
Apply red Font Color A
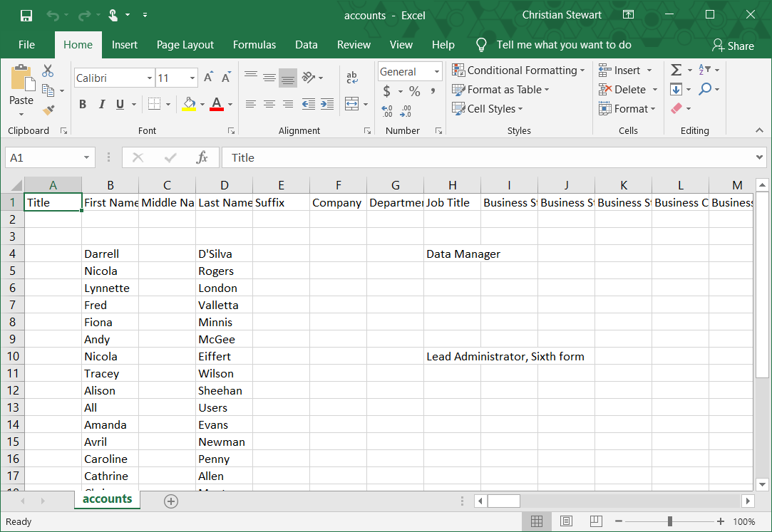(217, 104)
